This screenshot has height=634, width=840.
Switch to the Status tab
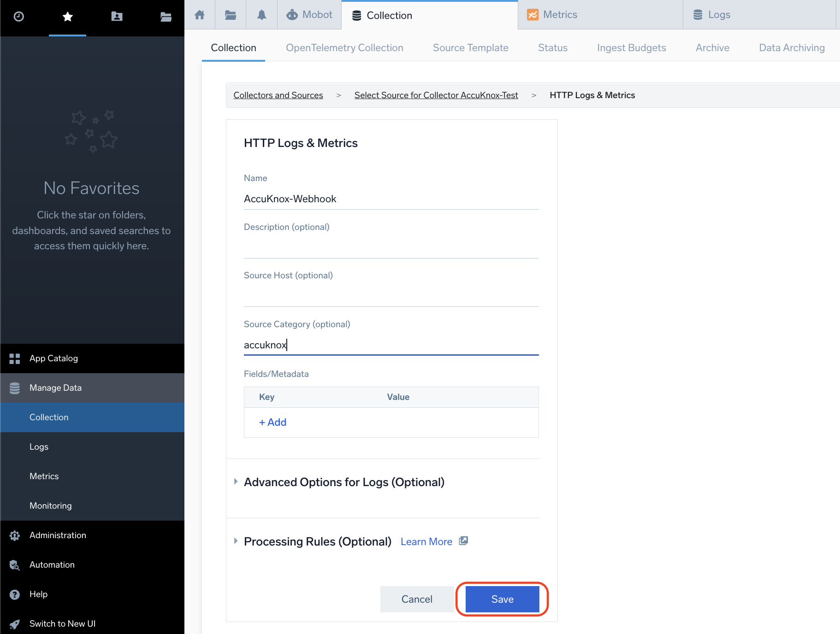[552, 48]
